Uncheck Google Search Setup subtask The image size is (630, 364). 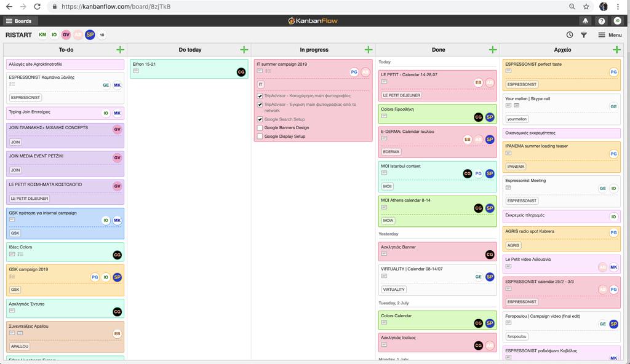click(260, 119)
